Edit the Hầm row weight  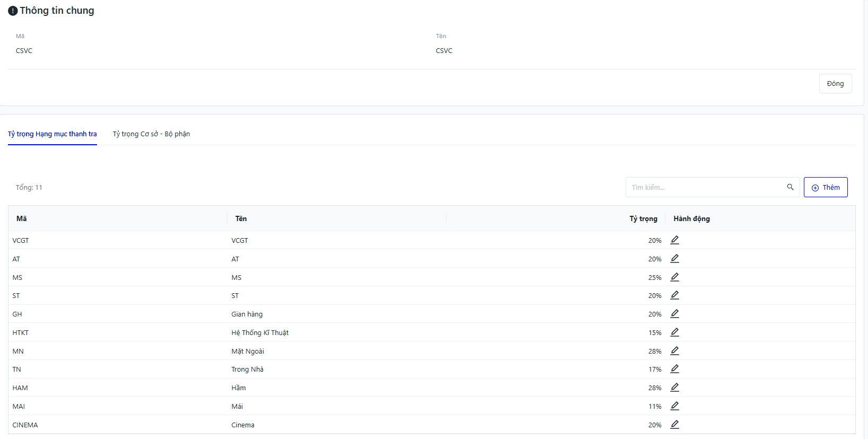[x=674, y=388]
